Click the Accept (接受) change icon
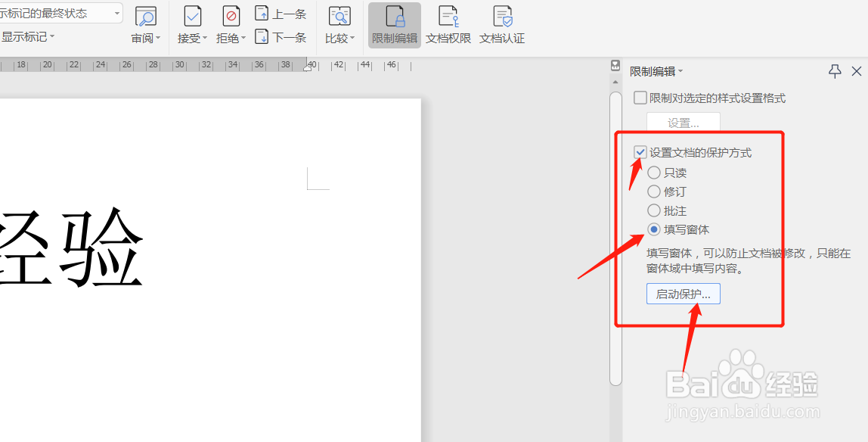Viewport: 868px width, 442px height. click(193, 17)
